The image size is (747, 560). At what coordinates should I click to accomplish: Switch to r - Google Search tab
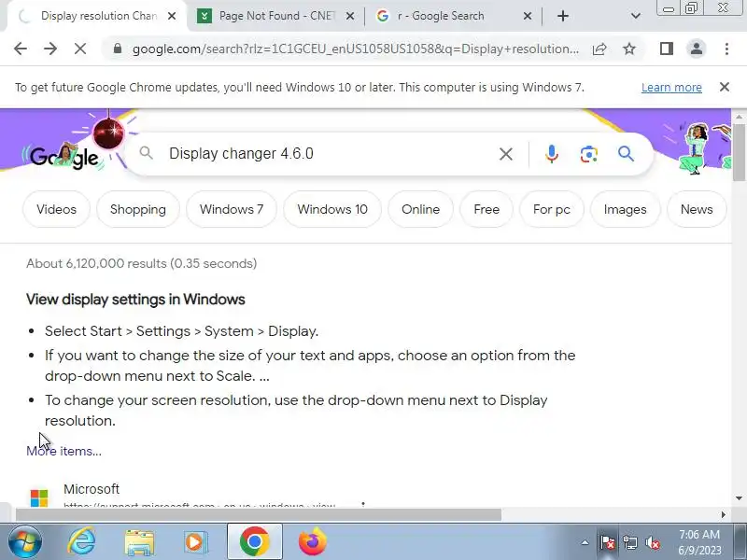[448, 16]
